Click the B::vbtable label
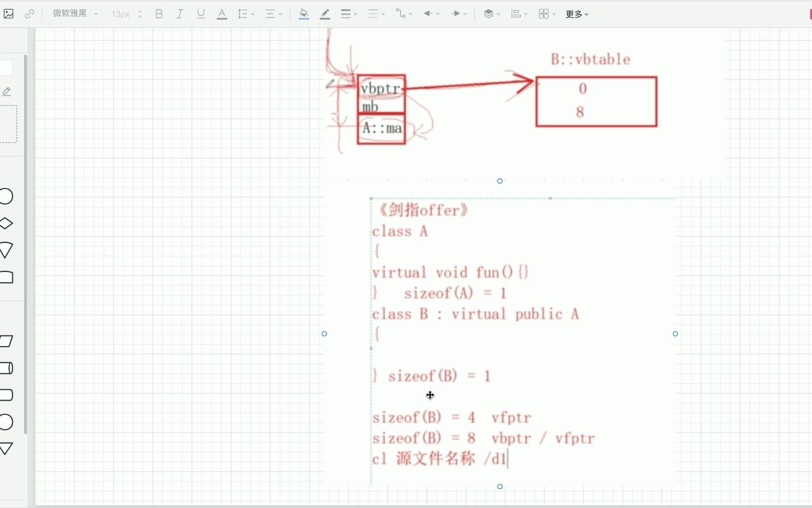812x508 pixels. point(591,59)
